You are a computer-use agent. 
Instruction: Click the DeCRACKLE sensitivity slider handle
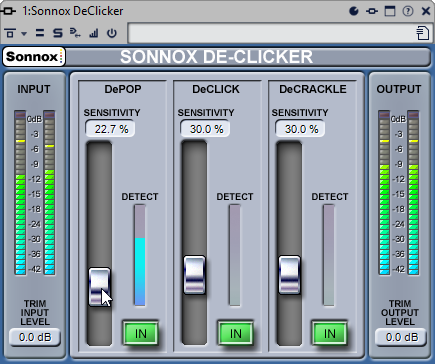pyautogui.click(x=289, y=275)
